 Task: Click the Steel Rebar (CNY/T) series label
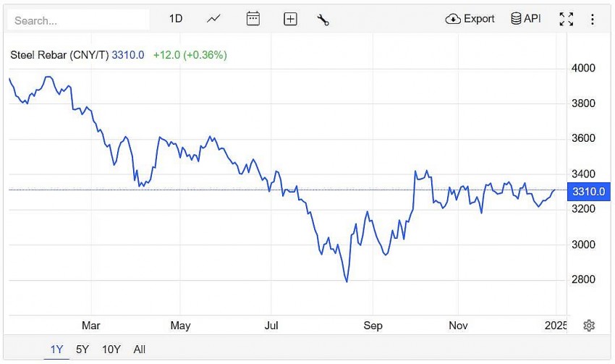[59, 55]
